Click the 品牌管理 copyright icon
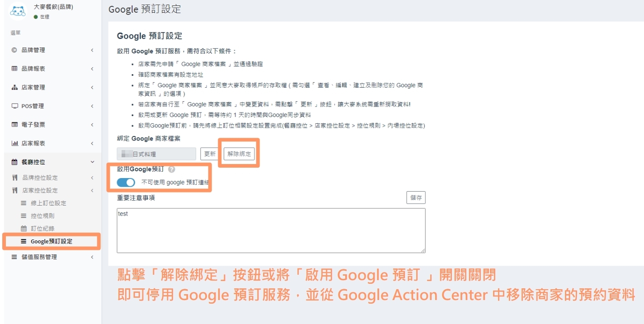 14,50
